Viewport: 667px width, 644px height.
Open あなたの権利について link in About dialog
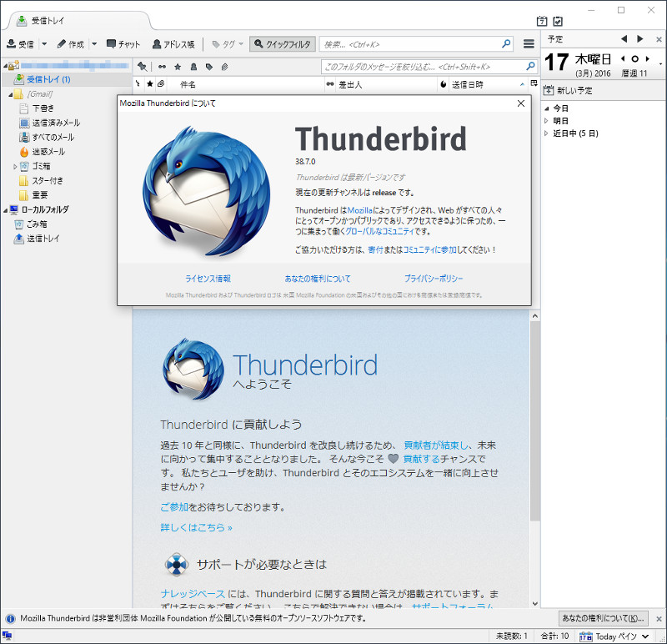(x=318, y=279)
